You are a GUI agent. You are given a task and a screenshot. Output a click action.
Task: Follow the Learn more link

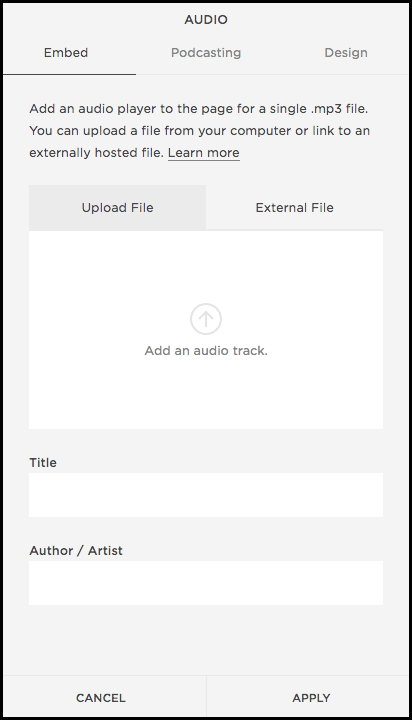[x=203, y=153]
